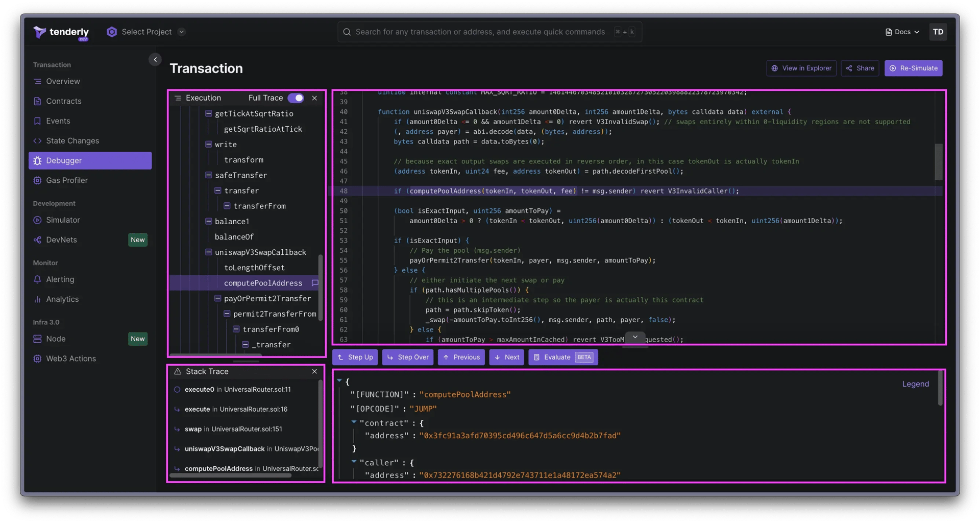Collapse the getTickAtSqrtRatio tree node
This screenshot has width=980, height=523.
[209, 113]
